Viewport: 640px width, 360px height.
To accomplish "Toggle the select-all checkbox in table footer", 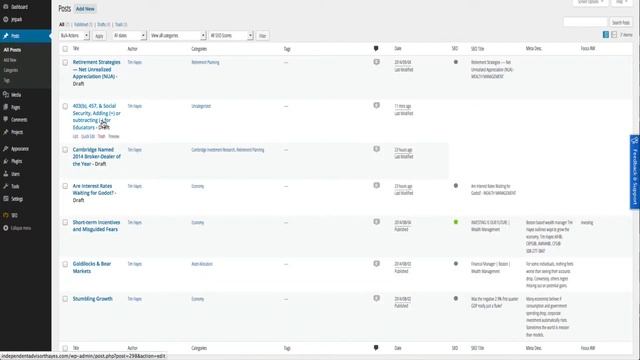I will pos(65,348).
